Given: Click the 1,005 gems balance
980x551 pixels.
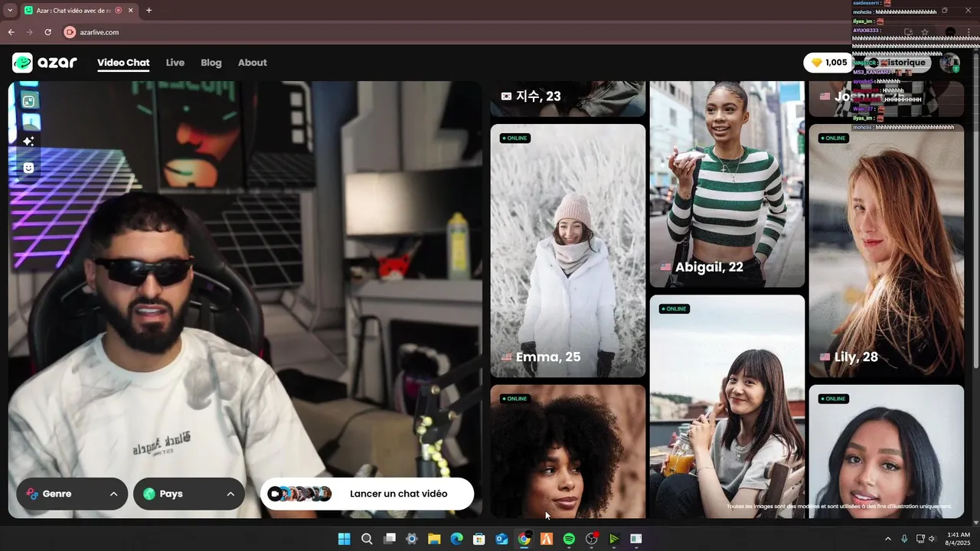Looking at the screenshot, I should click(x=828, y=63).
